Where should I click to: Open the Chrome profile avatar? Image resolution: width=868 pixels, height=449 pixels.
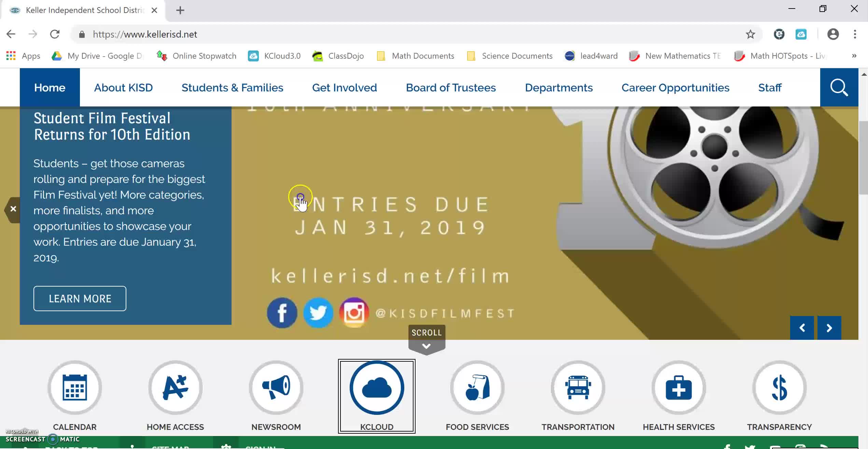[x=833, y=34]
